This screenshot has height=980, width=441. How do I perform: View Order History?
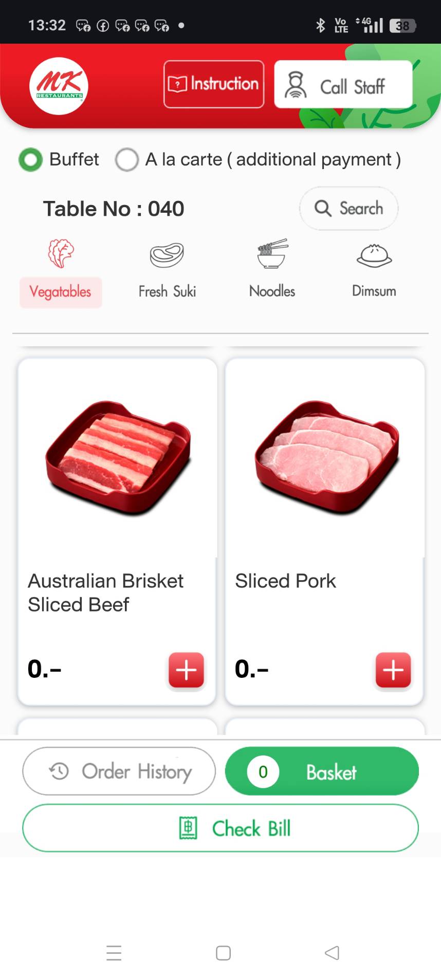click(x=119, y=771)
